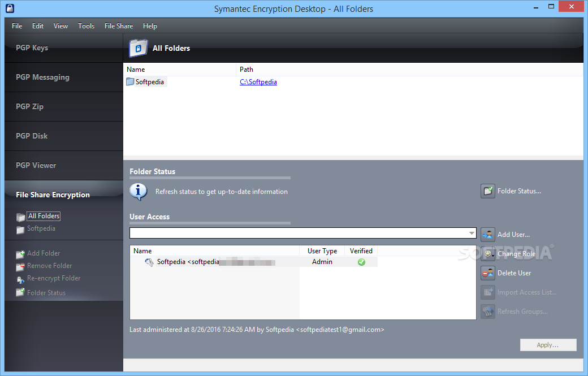Sort folders by the Name column header
Screen dimensions: 588x376
(180, 70)
